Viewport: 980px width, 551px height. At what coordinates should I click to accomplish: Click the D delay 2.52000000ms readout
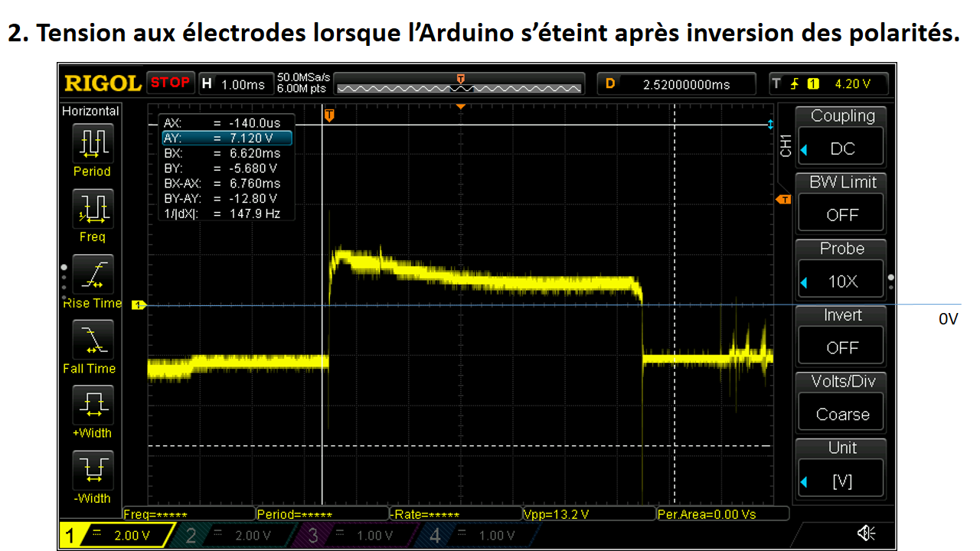tap(675, 83)
